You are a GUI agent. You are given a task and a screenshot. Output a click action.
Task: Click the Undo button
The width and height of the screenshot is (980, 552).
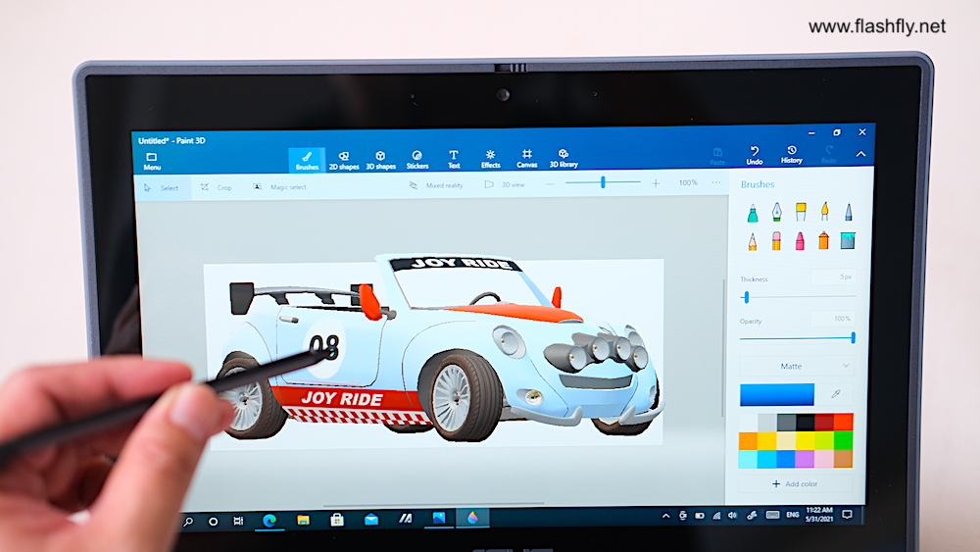click(x=754, y=155)
